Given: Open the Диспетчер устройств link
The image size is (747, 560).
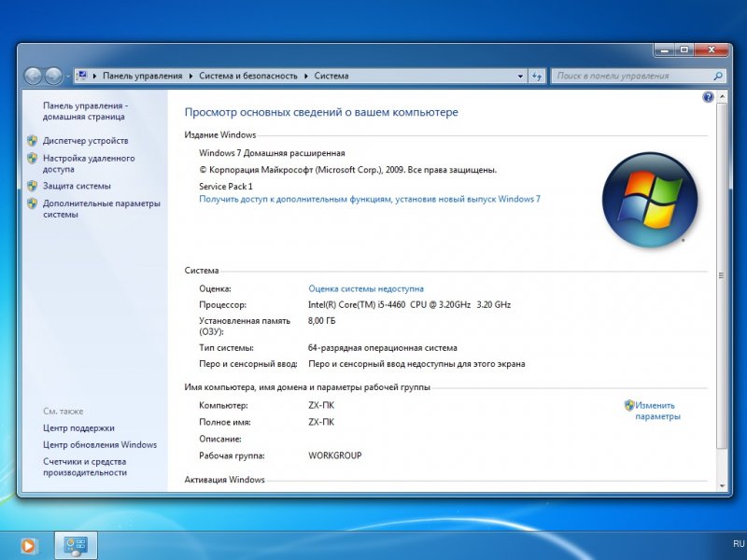Looking at the screenshot, I should click(85, 141).
